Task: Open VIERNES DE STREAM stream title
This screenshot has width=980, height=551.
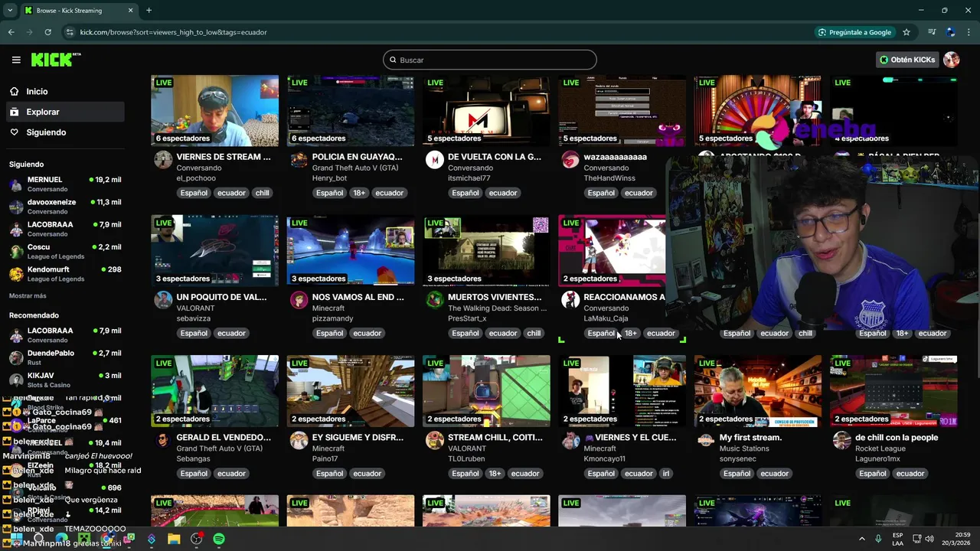Action: click(224, 157)
